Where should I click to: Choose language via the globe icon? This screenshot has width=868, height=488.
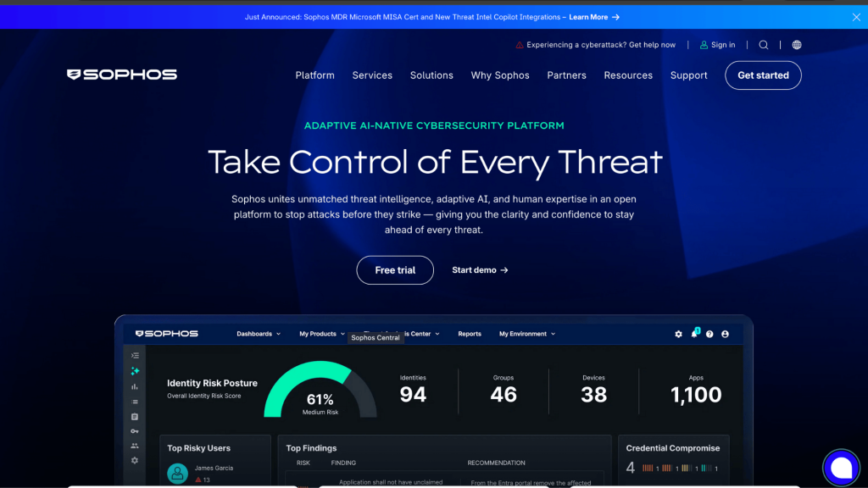[x=796, y=44]
